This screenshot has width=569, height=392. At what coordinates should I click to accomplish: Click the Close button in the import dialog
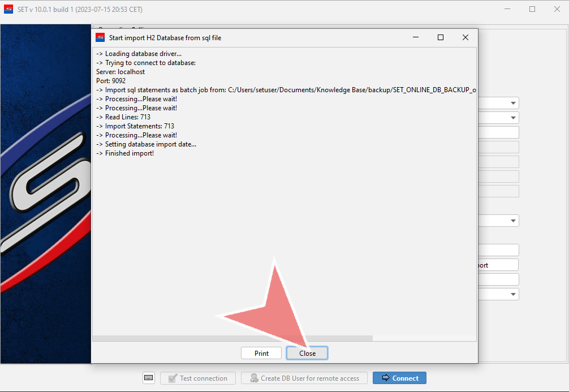click(x=307, y=353)
